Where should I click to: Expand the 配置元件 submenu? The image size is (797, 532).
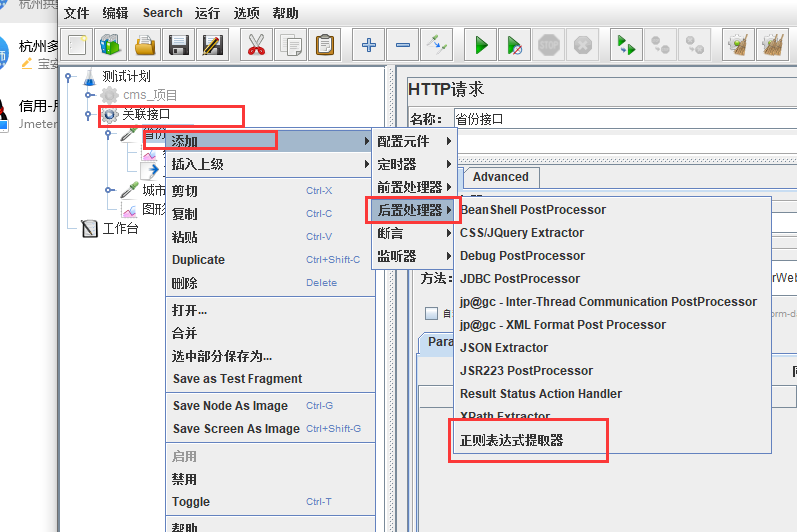click(x=414, y=141)
